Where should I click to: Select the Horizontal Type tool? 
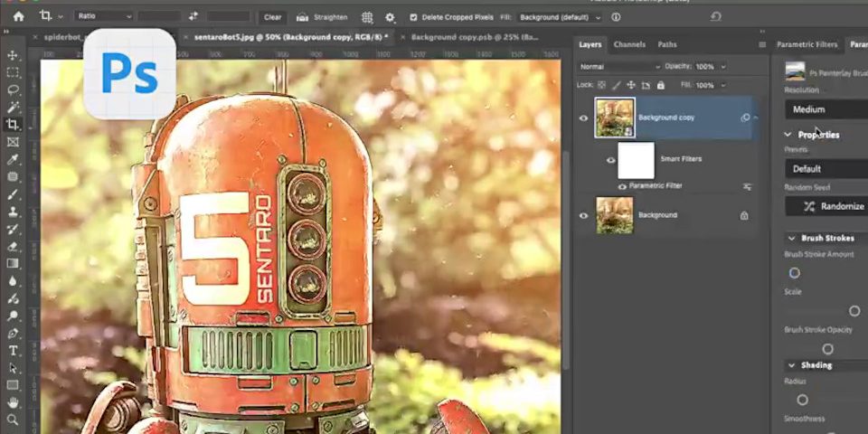(13, 351)
